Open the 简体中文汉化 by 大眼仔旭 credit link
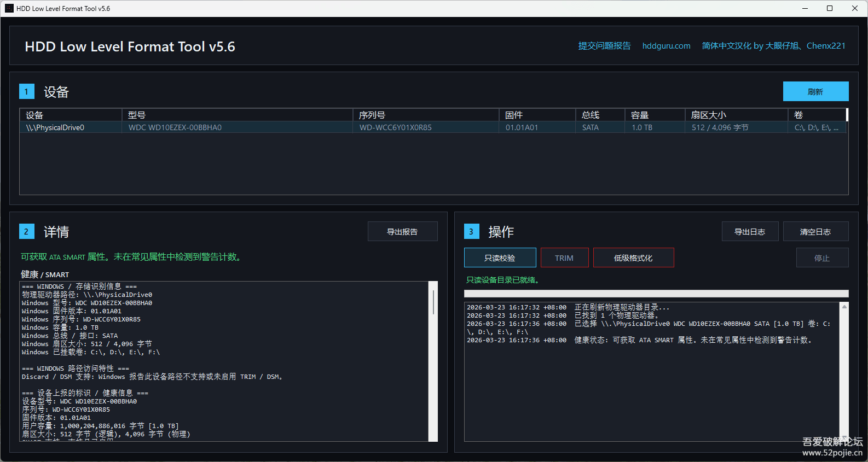 pos(773,46)
